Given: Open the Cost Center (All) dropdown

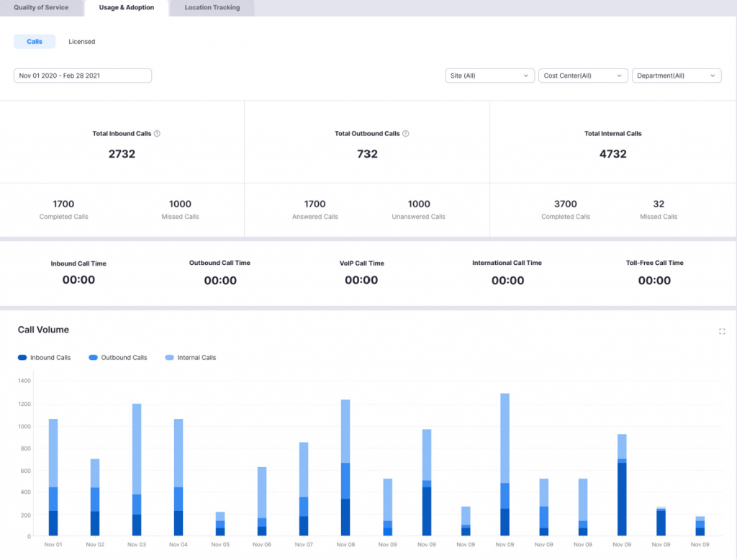Looking at the screenshot, I should coord(583,75).
